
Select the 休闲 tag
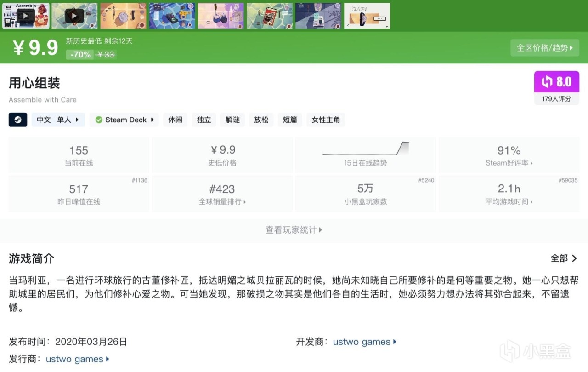coord(175,120)
